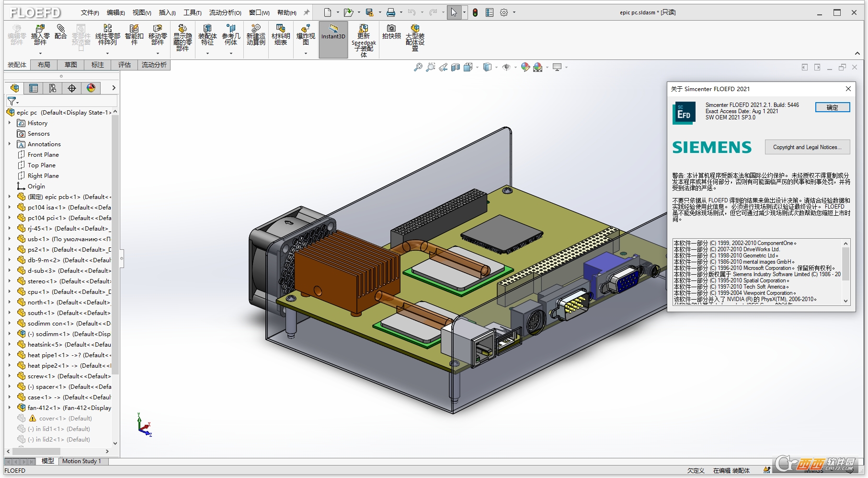The image size is (868, 478).
Task: Open Hide/Show Items eye dropdown
Action: 515,67
